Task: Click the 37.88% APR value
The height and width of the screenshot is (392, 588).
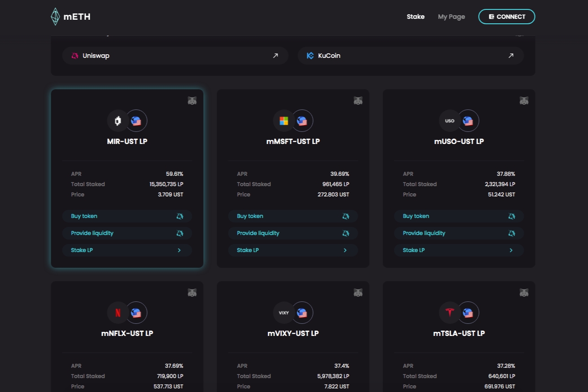Action: tap(506, 174)
